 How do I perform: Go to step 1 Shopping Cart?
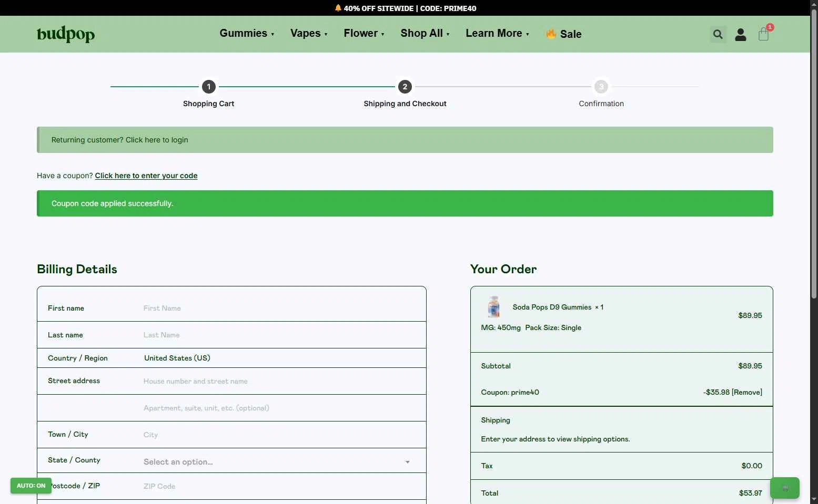[x=208, y=87]
